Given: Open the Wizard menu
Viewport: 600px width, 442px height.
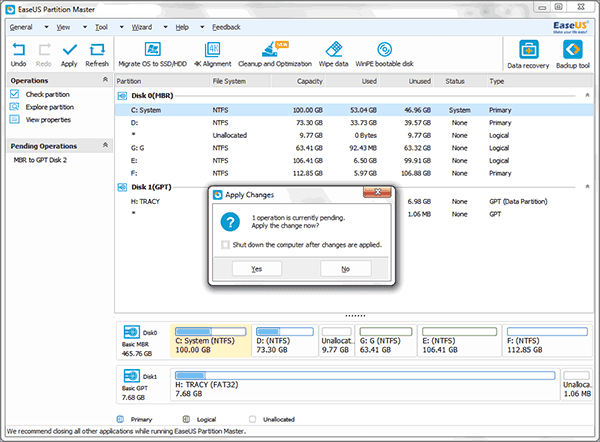Looking at the screenshot, I should (x=142, y=27).
